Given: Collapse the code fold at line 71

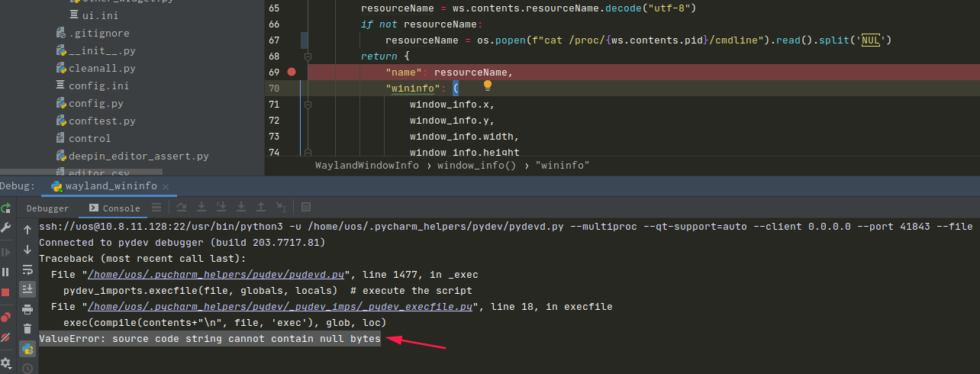Looking at the screenshot, I should [308, 105].
